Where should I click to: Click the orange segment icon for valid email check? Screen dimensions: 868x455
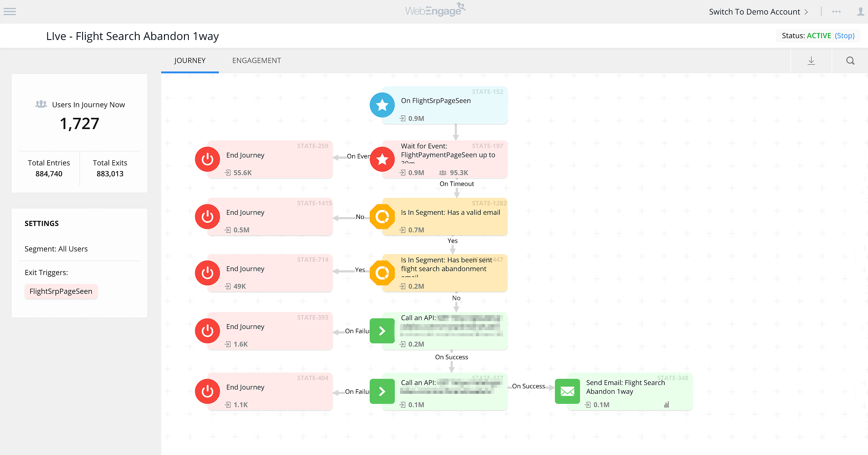pyautogui.click(x=382, y=217)
